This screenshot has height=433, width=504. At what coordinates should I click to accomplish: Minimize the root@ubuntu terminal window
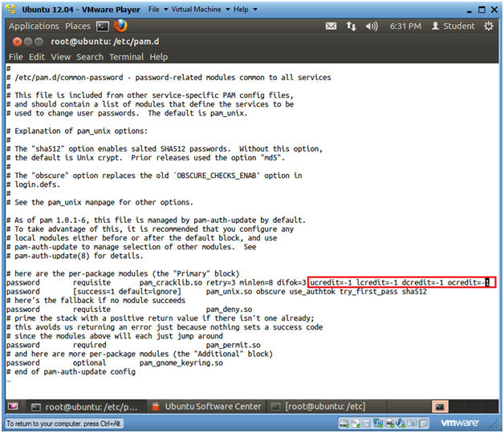point(28,42)
